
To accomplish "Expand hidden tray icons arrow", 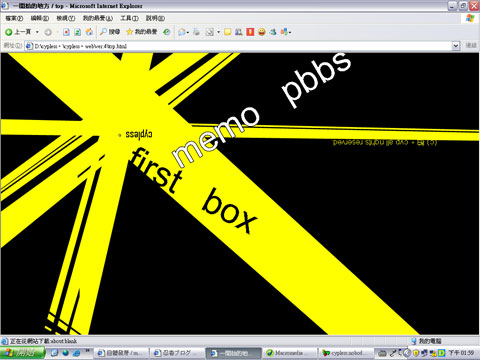I will [406, 353].
